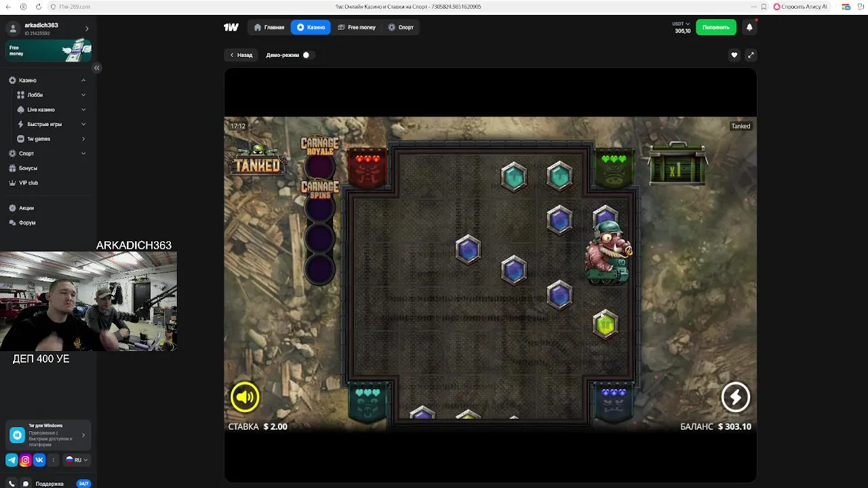The image size is (868, 488).
Task: Click the Tanked title label in game corner
Action: pos(741,126)
